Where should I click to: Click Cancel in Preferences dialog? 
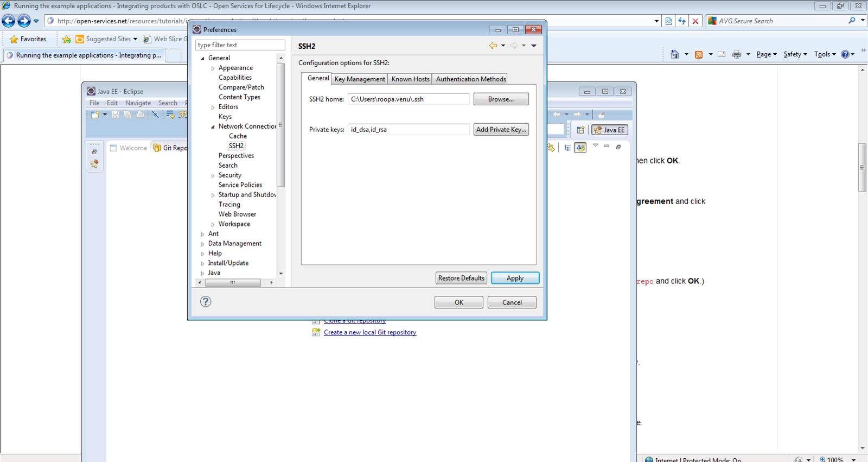(x=512, y=302)
